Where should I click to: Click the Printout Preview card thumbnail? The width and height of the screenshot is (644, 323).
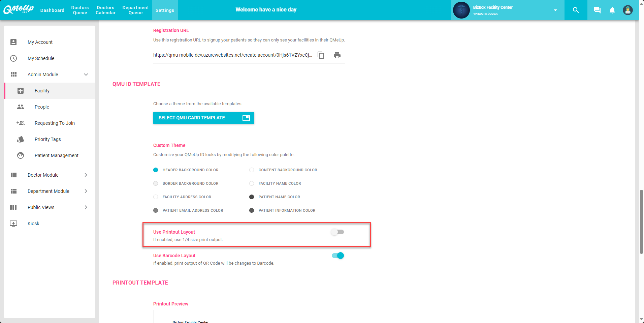click(x=191, y=317)
